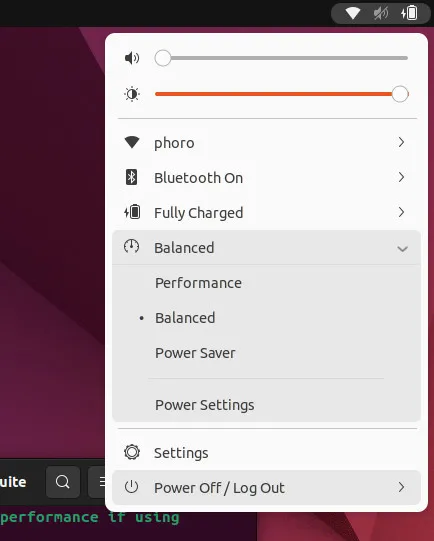Click the power icon beside Power Off
Screen dimensions: 434x541
[x=131, y=487]
